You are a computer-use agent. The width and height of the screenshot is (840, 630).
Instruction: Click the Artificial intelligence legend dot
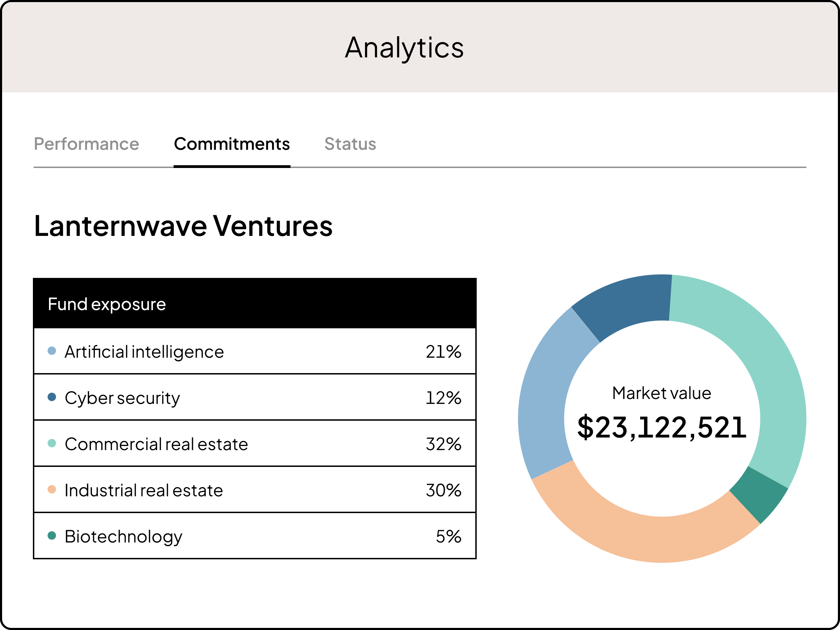click(x=52, y=350)
